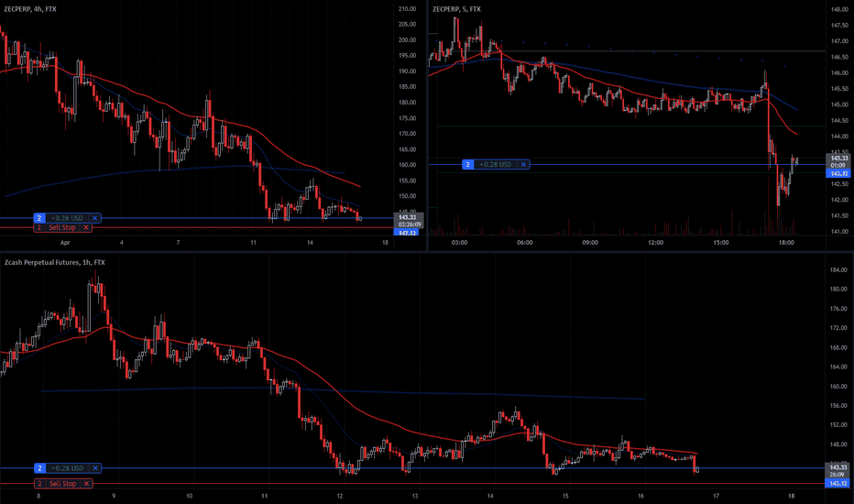Open the Zcash Perpetual Futures, 1h, FTX title
854x504 pixels.
tap(54, 263)
